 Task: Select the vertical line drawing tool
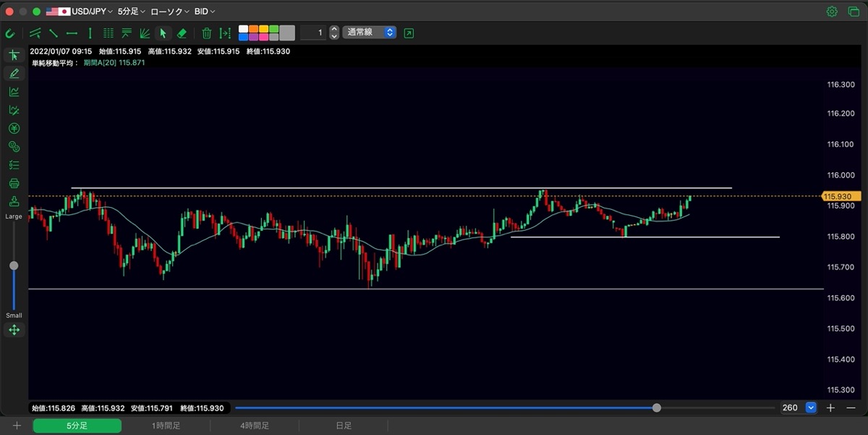click(x=90, y=33)
